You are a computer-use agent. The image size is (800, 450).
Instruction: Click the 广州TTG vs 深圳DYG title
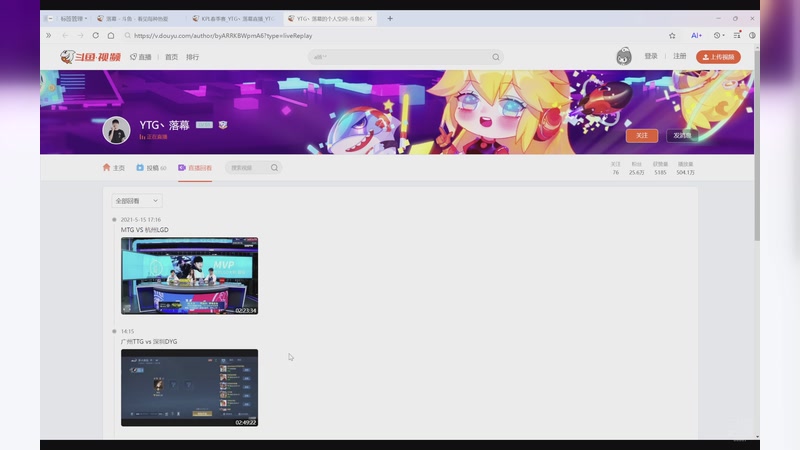click(149, 341)
